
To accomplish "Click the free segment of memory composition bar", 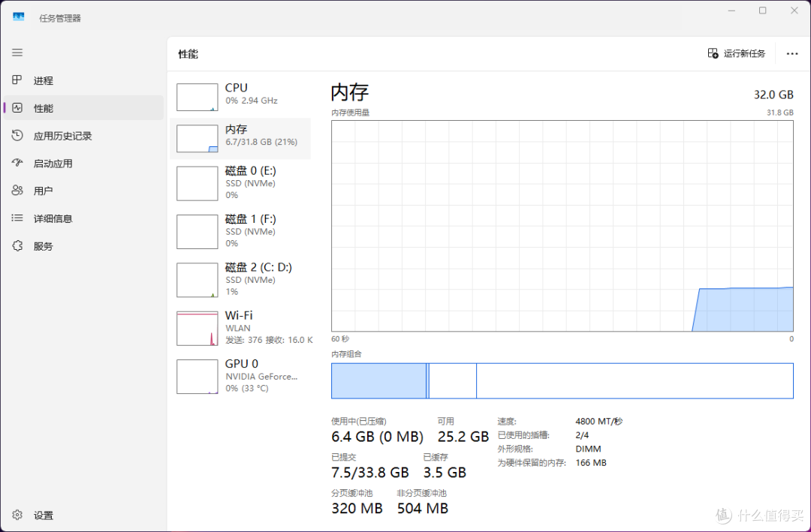I will (x=635, y=381).
